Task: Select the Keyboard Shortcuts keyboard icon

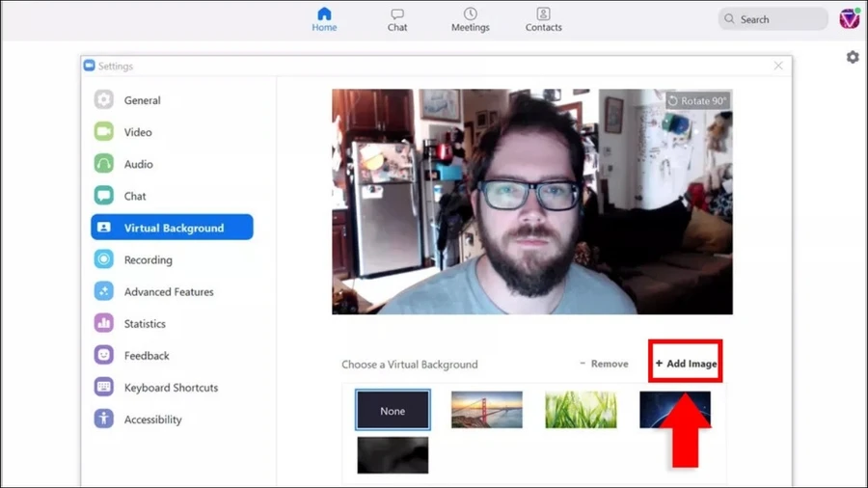Action: (103, 388)
